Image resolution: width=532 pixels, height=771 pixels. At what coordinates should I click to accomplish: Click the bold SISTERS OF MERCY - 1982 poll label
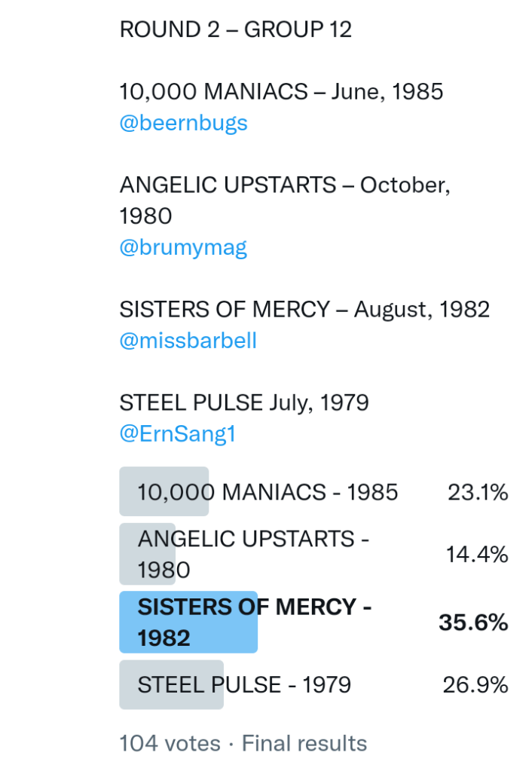tap(255, 623)
